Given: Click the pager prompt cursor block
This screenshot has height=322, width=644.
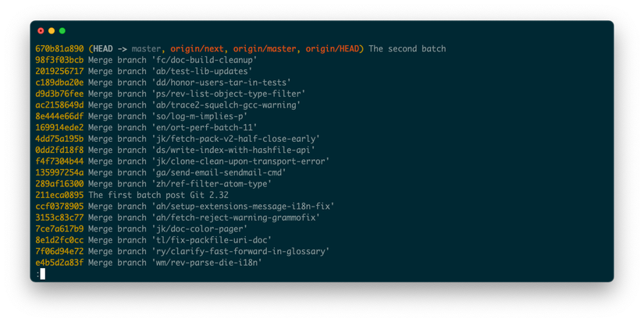Looking at the screenshot, I should coord(42,274).
